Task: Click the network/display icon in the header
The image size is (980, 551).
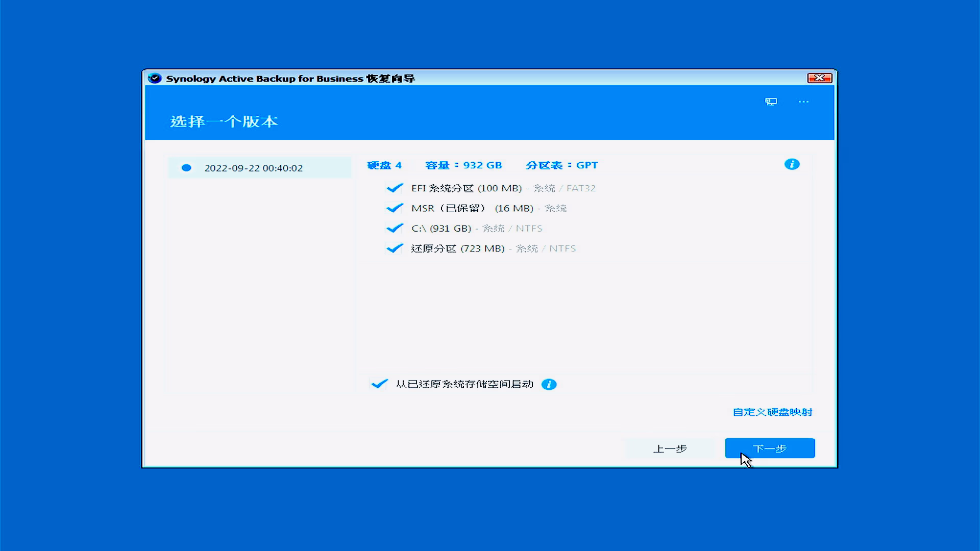Action: tap(771, 102)
